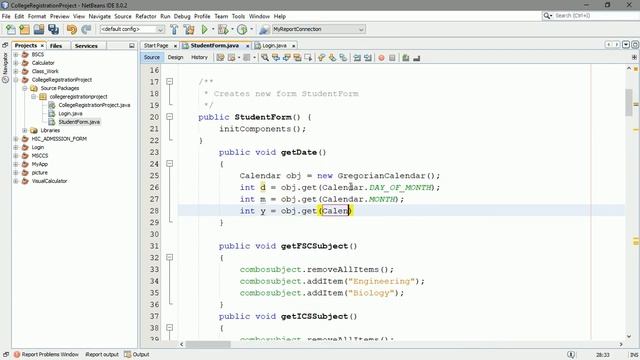This screenshot has height=360, width=640.
Task: Open the Debug Project dropdown arrow
Action: (x=231, y=29)
